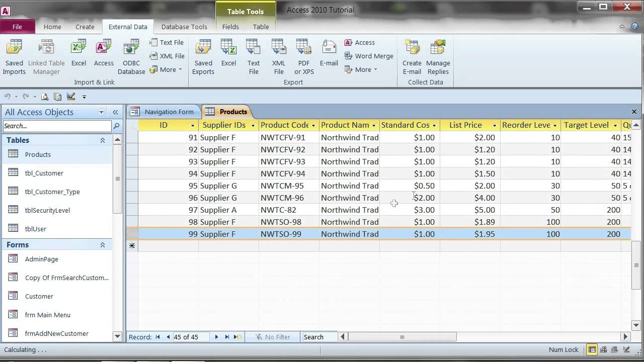The height and width of the screenshot is (362, 644).
Task: Click the navigation pane vertical scrollbar thumb
Action: click(x=117, y=179)
